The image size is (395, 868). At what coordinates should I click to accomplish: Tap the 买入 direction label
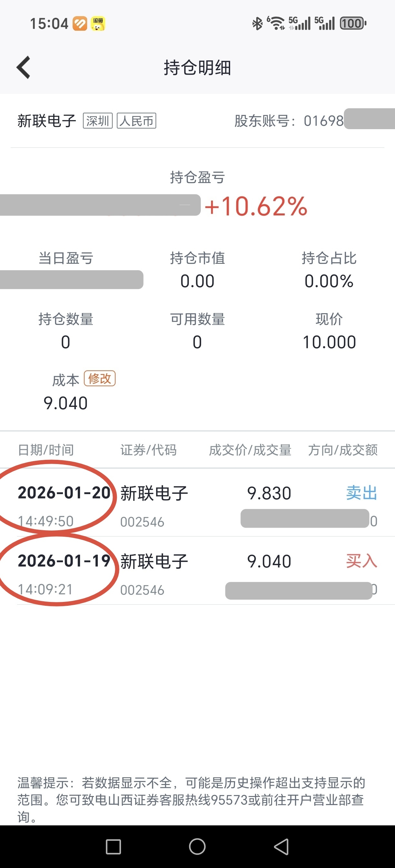click(x=361, y=561)
